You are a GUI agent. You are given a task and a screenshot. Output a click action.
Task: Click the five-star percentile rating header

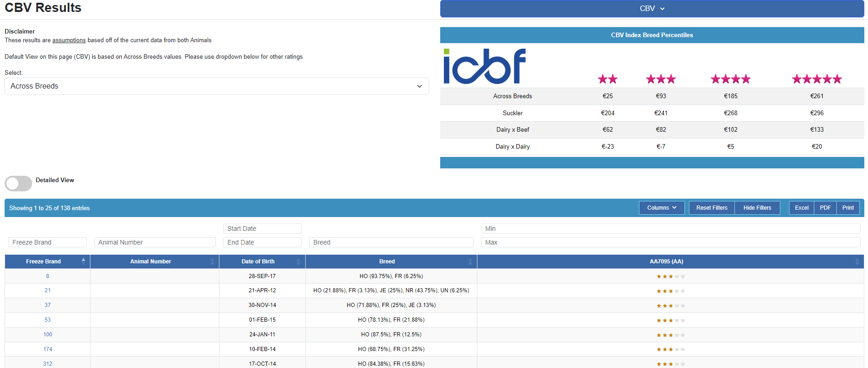click(817, 79)
